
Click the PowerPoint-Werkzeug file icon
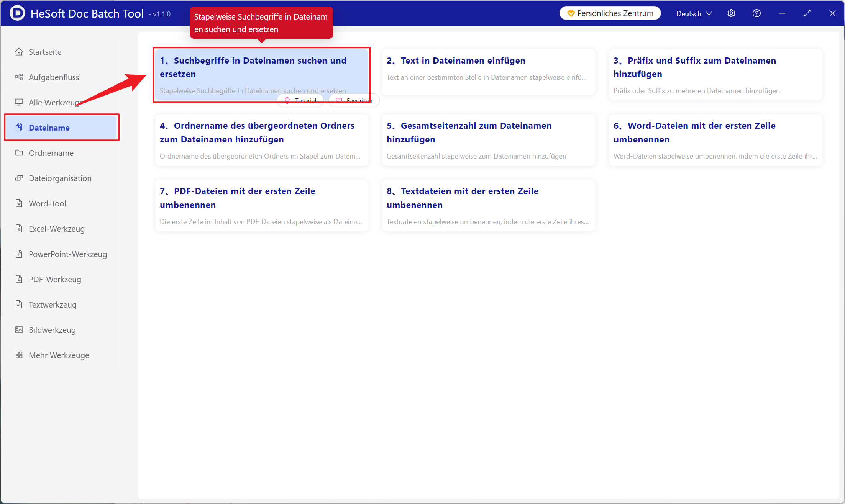pos(19,254)
